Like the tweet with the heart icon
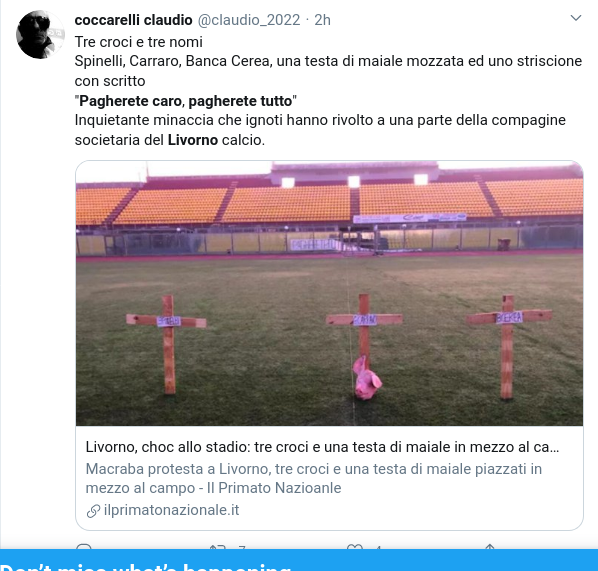Screen dimensions: 598x571 point(355,547)
